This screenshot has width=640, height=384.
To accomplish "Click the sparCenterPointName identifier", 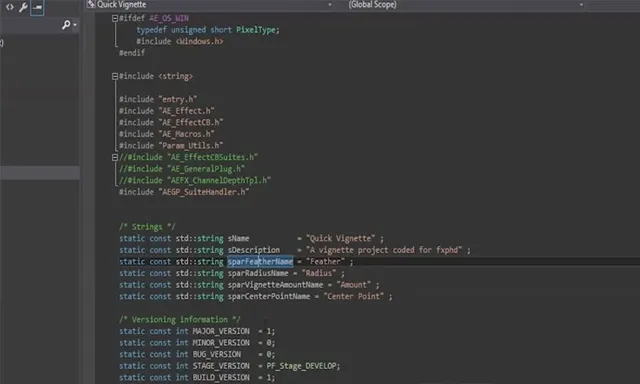I will [269, 296].
